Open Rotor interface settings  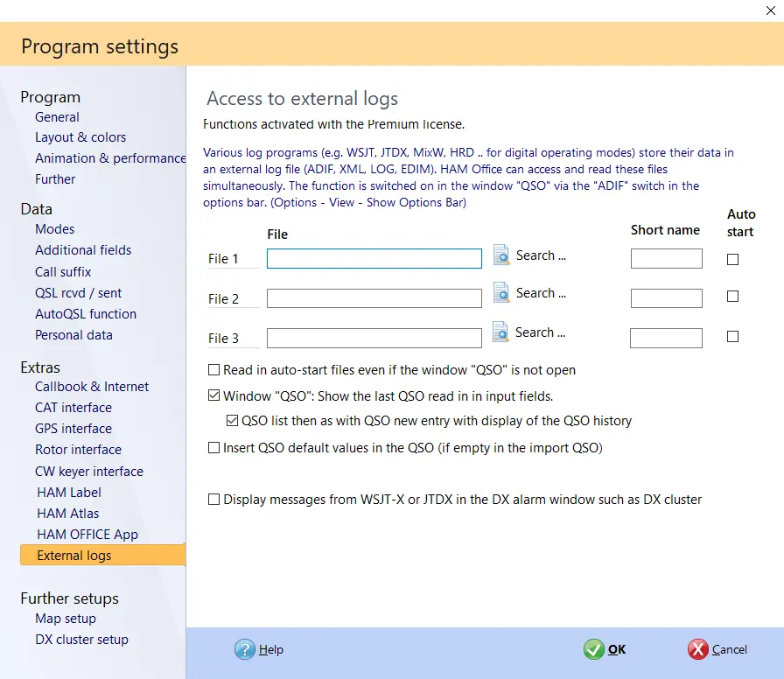78,450
